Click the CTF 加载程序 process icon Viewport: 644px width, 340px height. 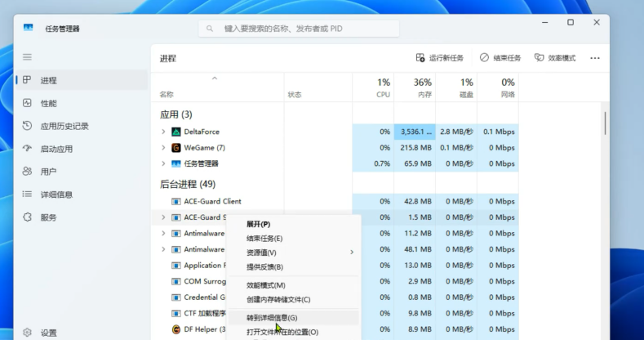click(176, 314)
